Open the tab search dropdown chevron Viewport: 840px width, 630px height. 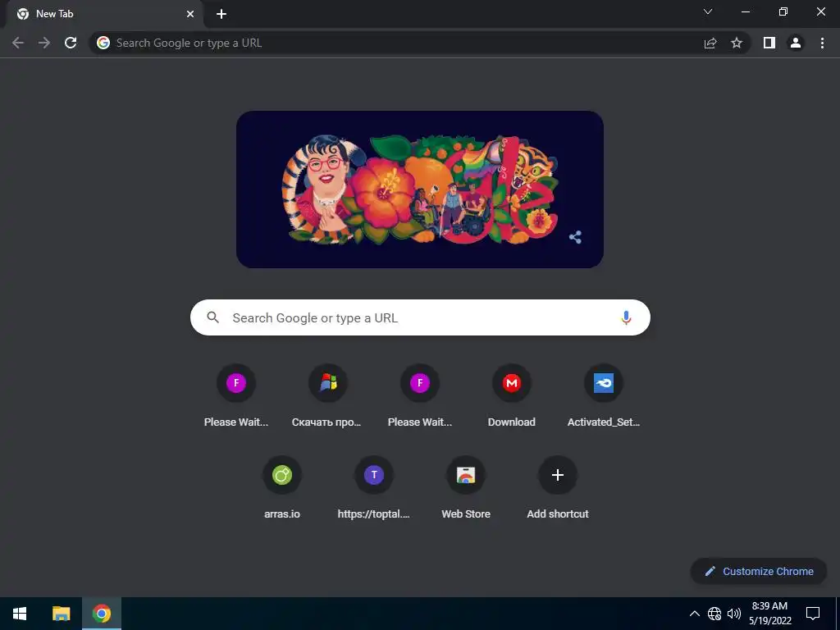[708, 11]
